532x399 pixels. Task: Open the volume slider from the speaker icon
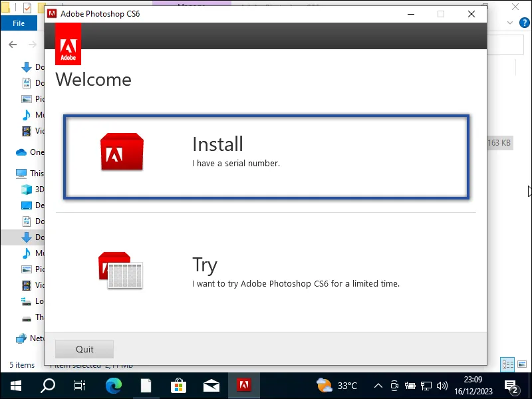click(442, 384)
